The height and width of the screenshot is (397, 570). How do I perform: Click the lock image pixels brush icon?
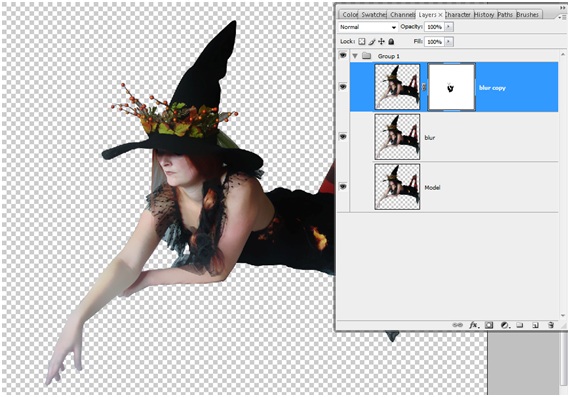(x=372, y=41)
